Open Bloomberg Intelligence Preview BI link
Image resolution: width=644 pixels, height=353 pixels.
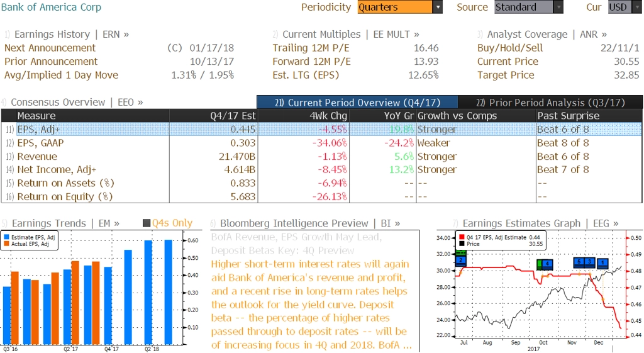click(310, 223)
